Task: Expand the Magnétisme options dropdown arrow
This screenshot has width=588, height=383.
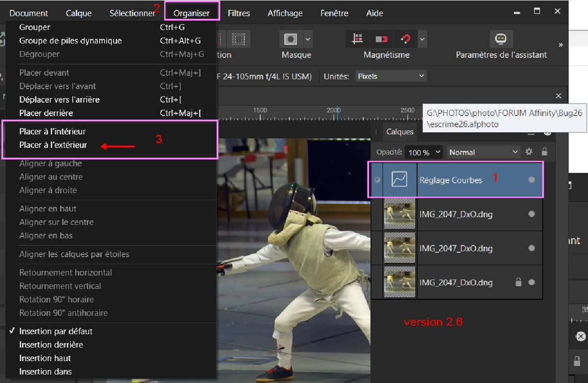Action: pos(422,39)
